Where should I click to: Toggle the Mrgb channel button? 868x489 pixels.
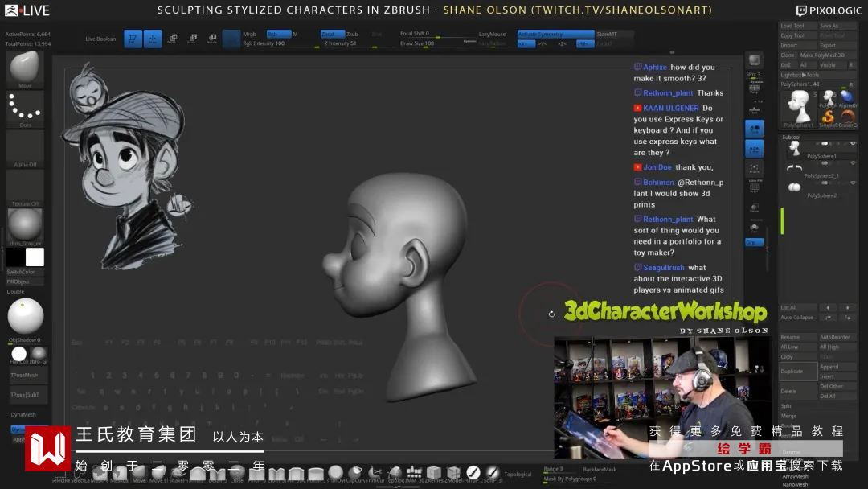point(250,34)
